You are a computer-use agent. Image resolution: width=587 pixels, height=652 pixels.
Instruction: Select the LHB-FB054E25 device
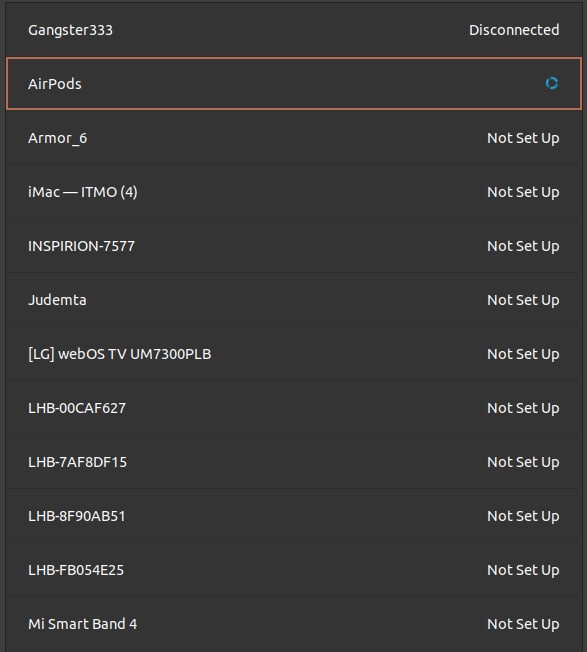294,570
